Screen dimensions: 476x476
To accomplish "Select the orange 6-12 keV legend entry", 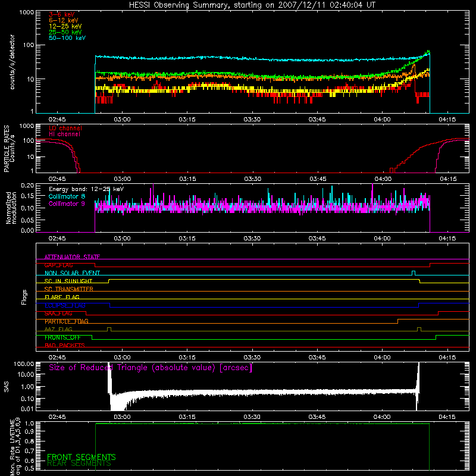I will point(64,20).
